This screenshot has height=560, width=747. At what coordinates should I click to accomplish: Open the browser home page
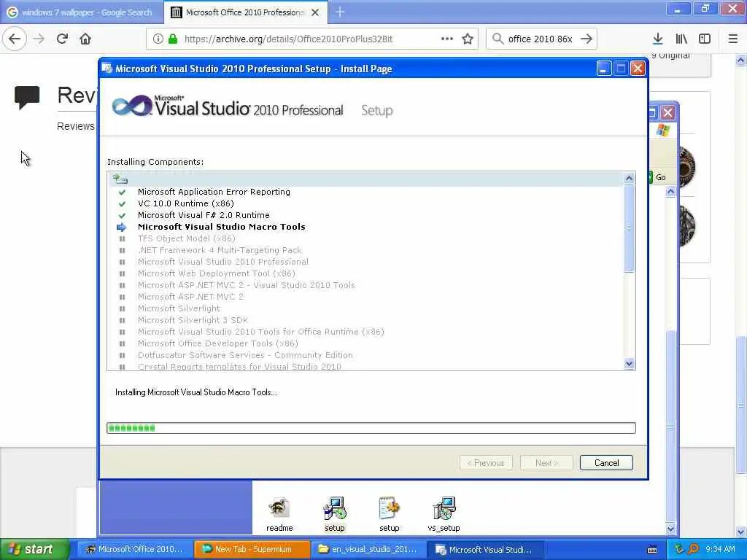(x=85, y=39)
